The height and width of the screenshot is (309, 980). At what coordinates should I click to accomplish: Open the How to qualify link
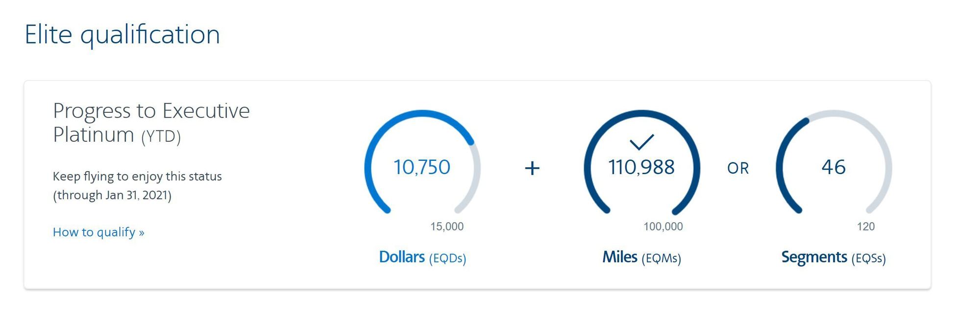pos(98,232)
